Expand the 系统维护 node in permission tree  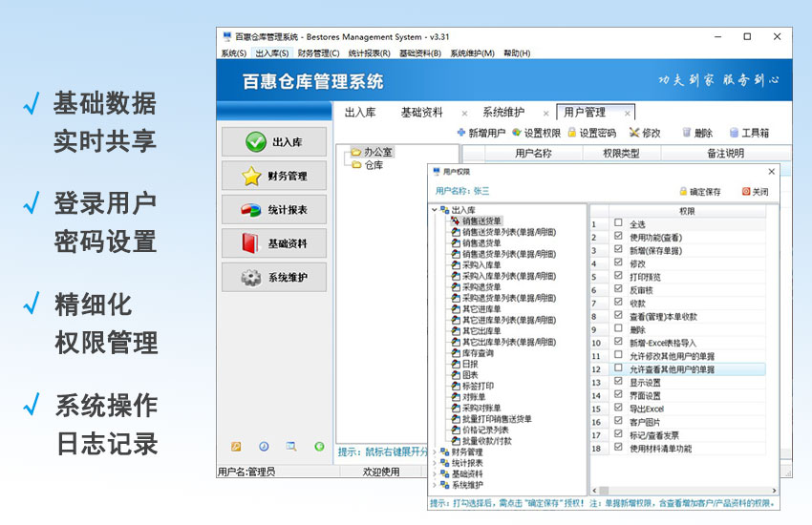pos(434,485)
